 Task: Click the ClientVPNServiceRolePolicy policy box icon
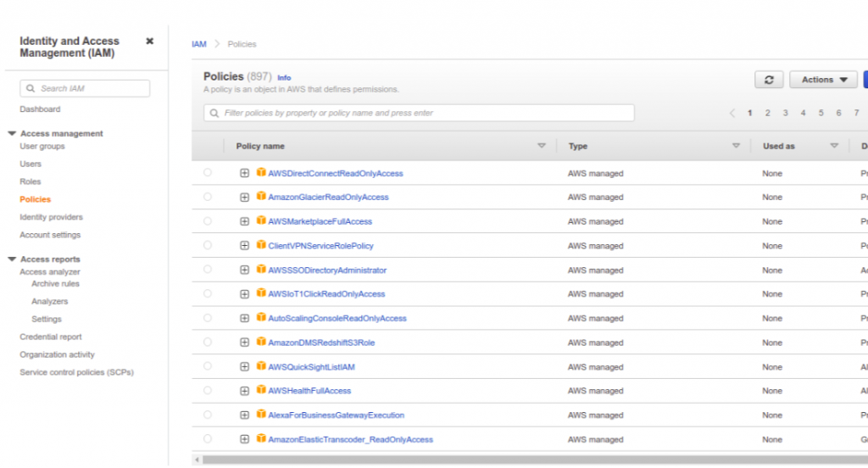261,245
